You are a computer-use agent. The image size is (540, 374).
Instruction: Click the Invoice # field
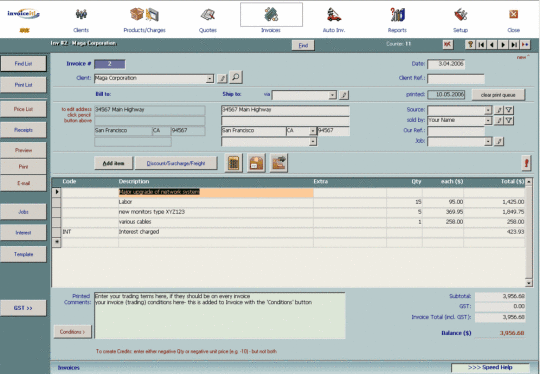[110, 64]
